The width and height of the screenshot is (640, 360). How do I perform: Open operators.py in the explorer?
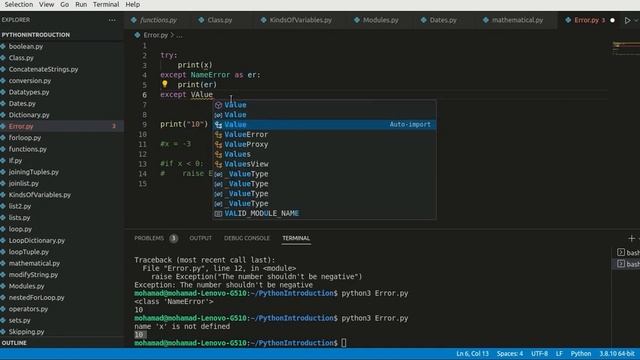coord(28,309)
